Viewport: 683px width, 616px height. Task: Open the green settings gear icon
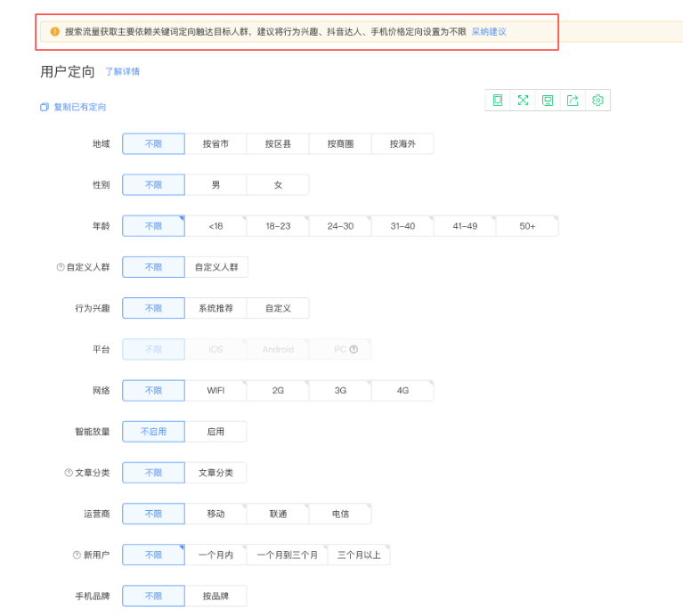coord(598,100)
